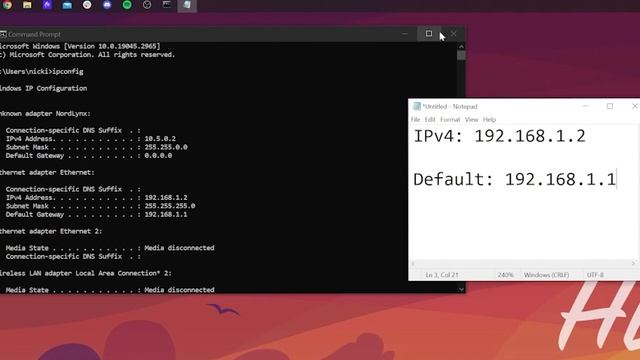This screenshot has width=640, height=360.
Task: Click the NordLynx IPv4 address 10.5.0.2
Action: coord(160,139)
